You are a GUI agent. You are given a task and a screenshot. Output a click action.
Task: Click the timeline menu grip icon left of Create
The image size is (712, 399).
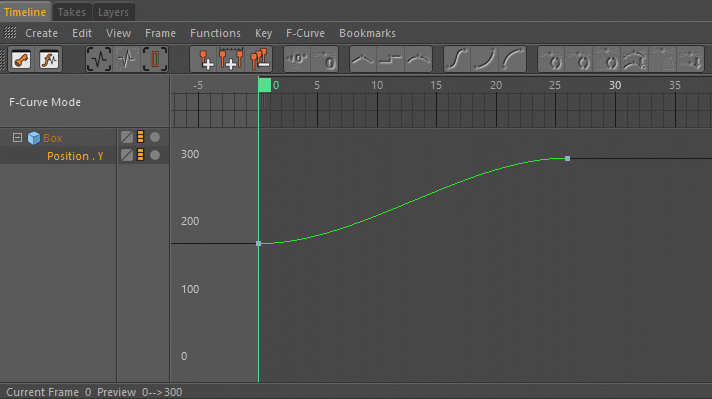pos(10,33)
